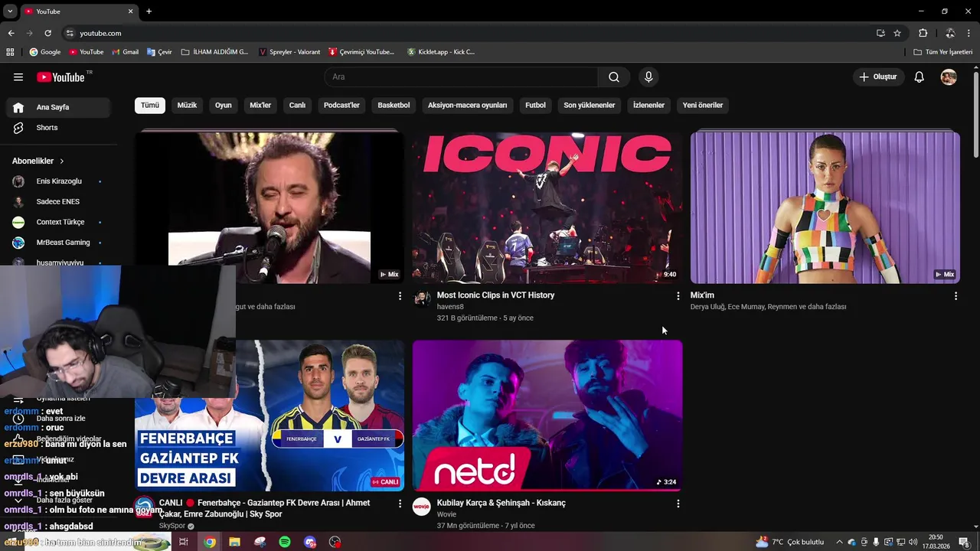The height and width of the screenshot is (551, 980).
Task: Click the Kubilay Karça & Şehinşah title
Action: point(501,503)
